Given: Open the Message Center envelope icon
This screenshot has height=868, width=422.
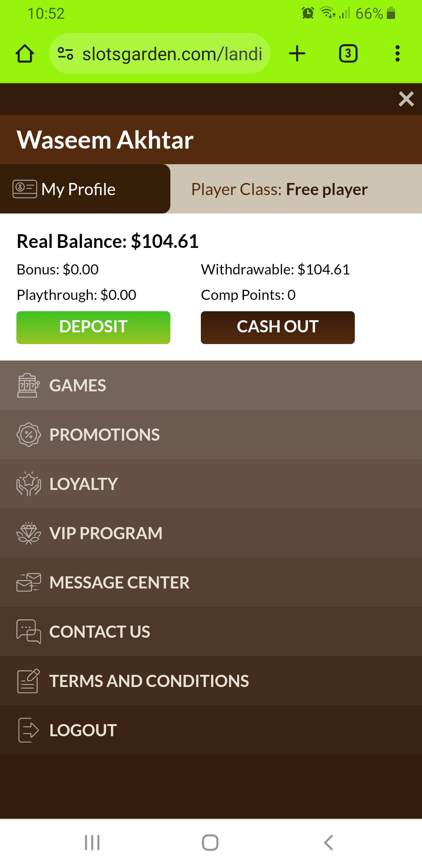Looking at the screenshot, I should coord(29,583).
